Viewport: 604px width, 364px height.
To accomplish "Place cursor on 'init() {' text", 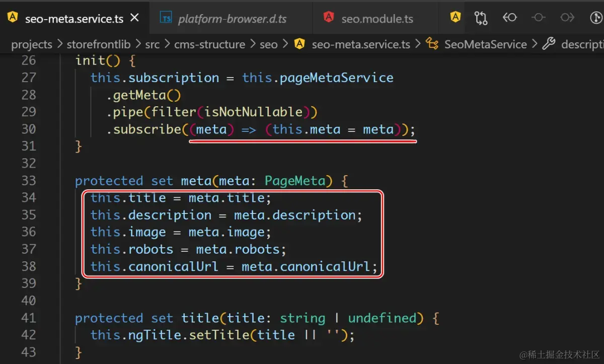I will [106, 60].
